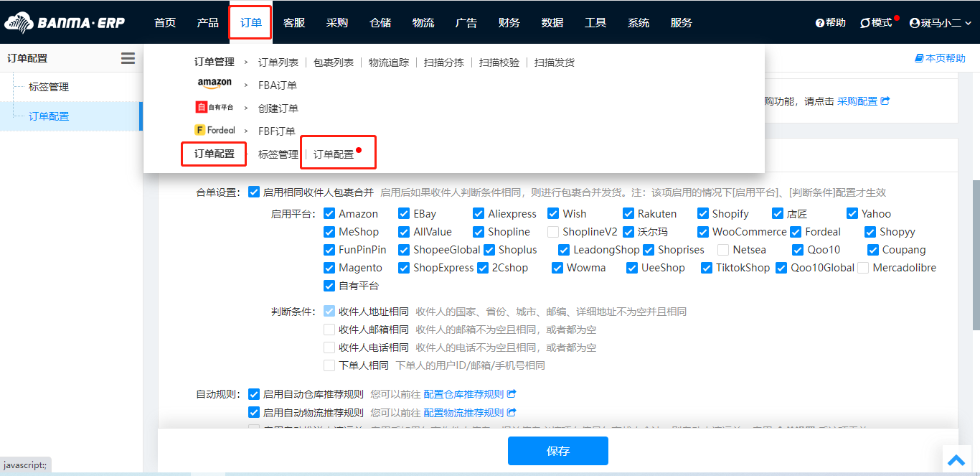Select 扫描发货 in the dropdown menu

tap(555, 62)
